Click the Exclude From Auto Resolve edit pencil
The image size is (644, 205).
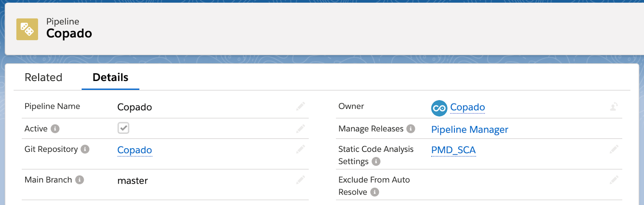[614, 180]
